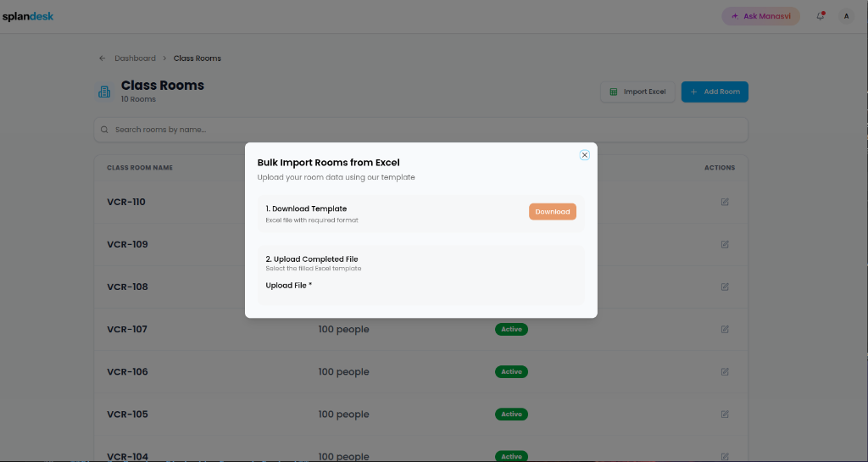Click the Class Rooms building icon
Image resolution: width=868 pixels, height=462 pixels.
(104, 92)
